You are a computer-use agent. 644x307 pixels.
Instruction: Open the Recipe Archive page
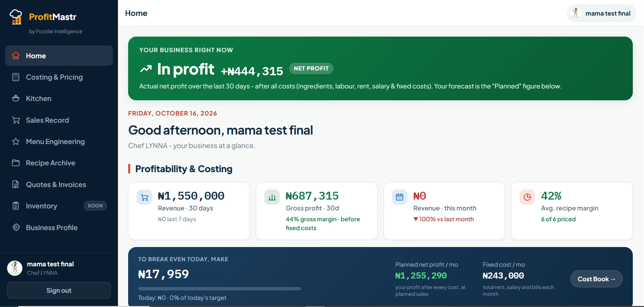59,163
